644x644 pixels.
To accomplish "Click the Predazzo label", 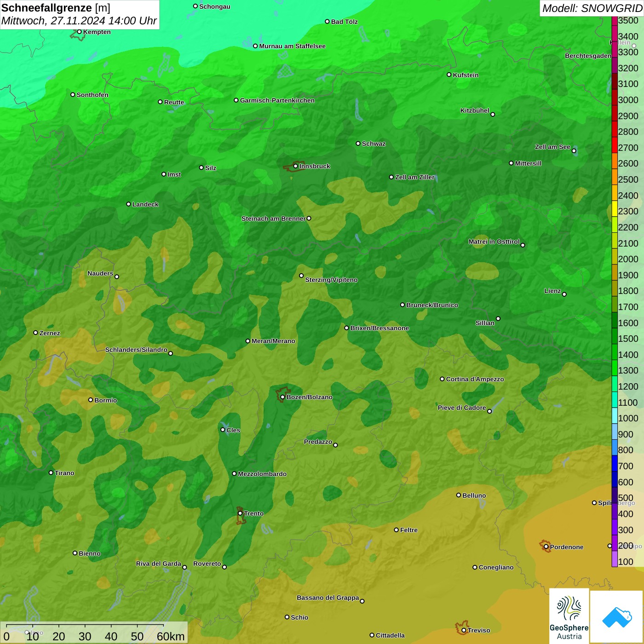I will (318, 442).
